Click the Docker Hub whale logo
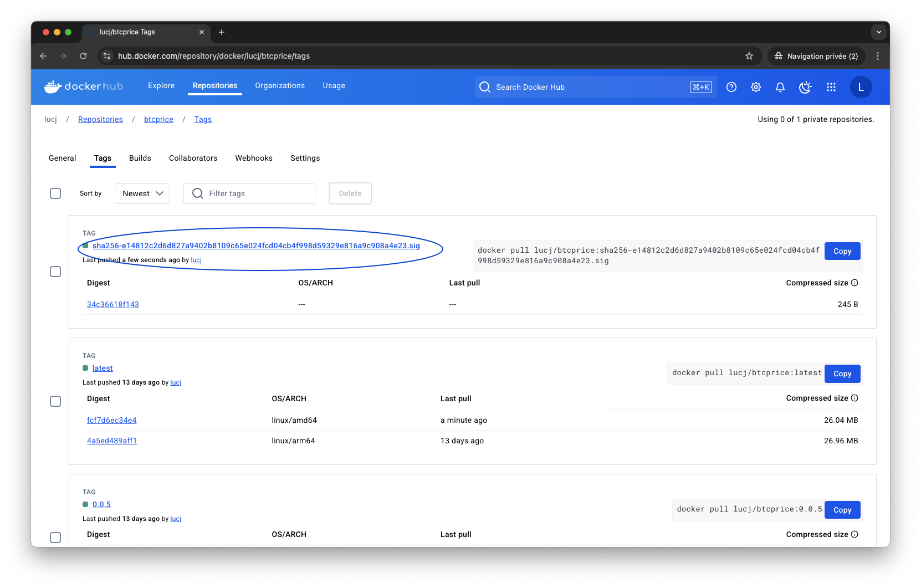Image resolution: width=921 pixels, height=588 pixels. coord(52,86)
